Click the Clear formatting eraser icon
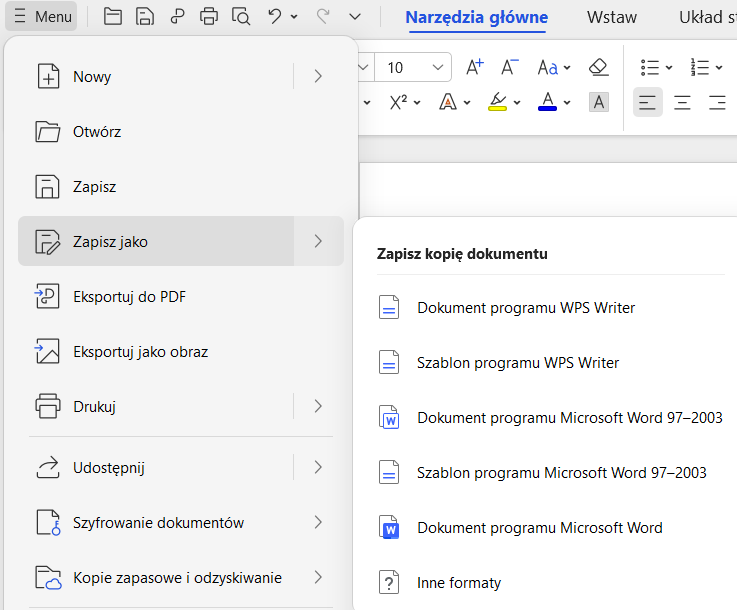The height and width of the screenshot is (610, 737). (x=598, y=67)
